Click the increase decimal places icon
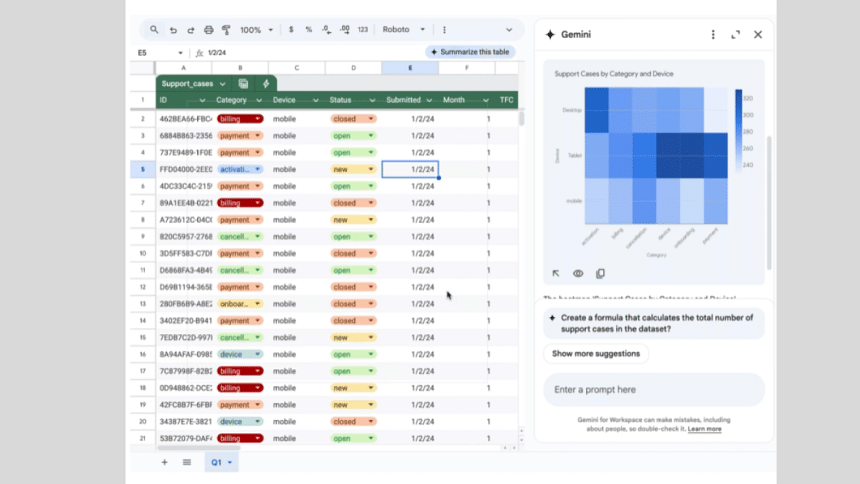Screen dimensions: 860x484 pos(342,30)
